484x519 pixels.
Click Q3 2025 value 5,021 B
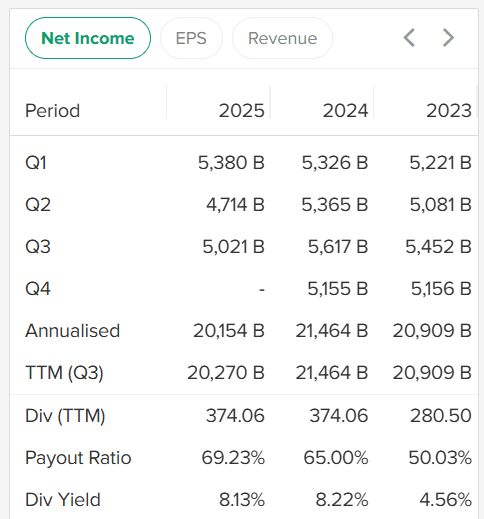tap(234, 247)
